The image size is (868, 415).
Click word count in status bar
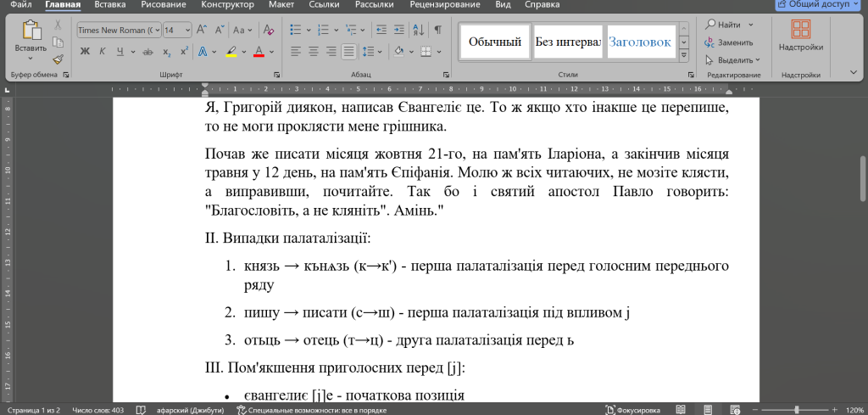tap(98, 410)
